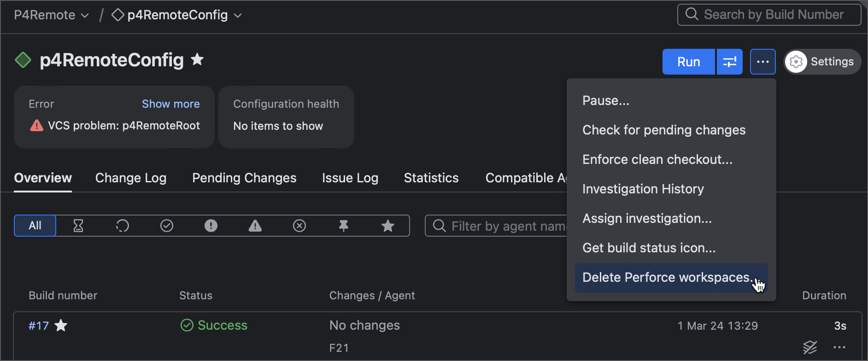Select the warning builds filter icon
Viewport: 868px width, 361px height.
point(255,226)
